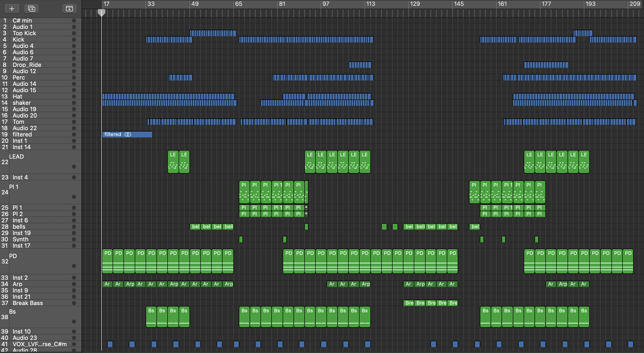This screenshot has width=644, height=353.
Task: Click bar 161 in the ruler
Action: [x=502, y=4]
